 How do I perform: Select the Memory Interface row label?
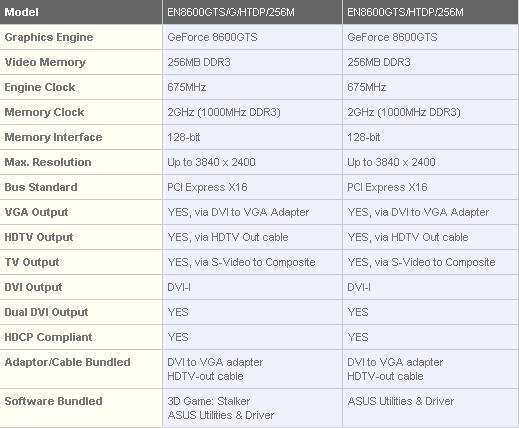pos(53,137)
